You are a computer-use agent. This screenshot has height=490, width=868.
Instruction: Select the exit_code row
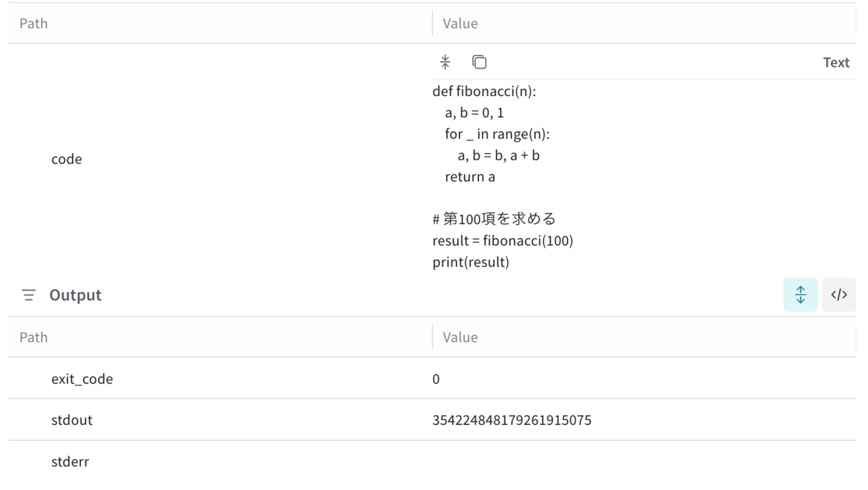click(x=433, y=379)
